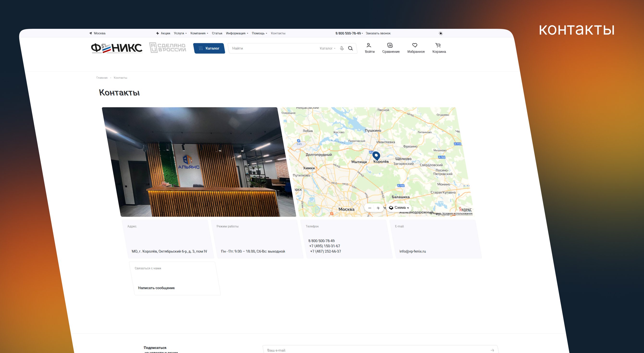This screenshot has width=644, height=353.
Task: Open the Войти user login icon
Action: [x=369, y=45]
